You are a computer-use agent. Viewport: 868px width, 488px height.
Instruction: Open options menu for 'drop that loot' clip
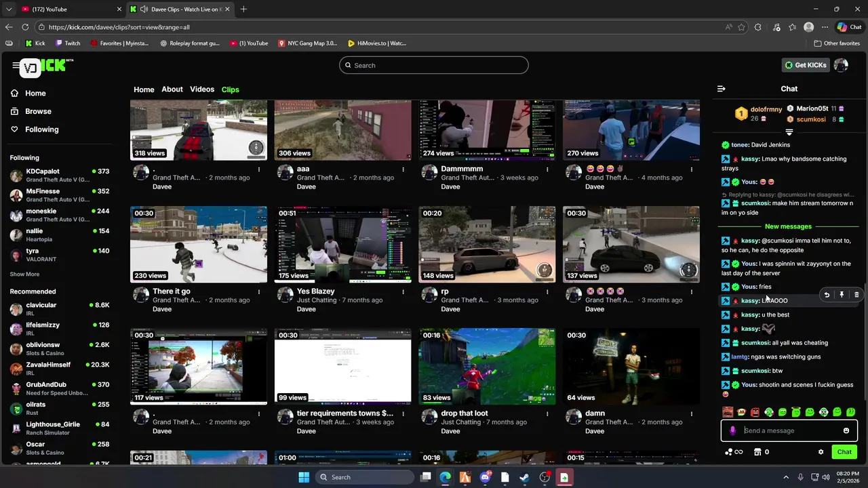click(x=547, y=414)
